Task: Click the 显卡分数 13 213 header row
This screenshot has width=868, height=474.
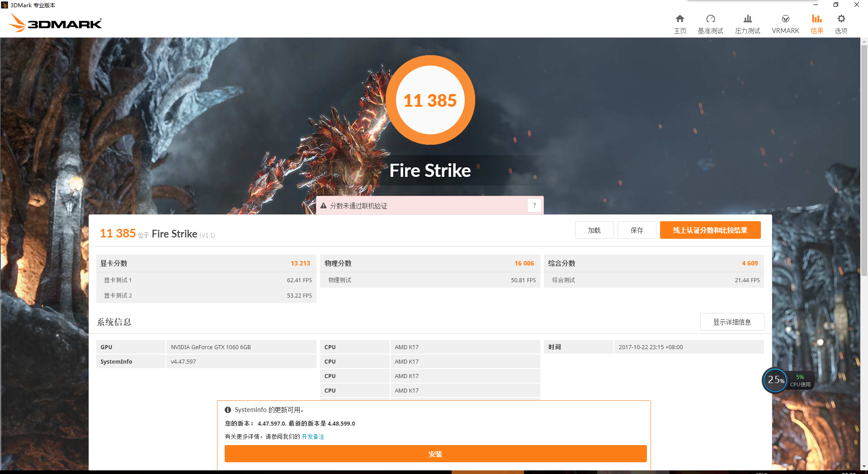Action: pos(206,263)
